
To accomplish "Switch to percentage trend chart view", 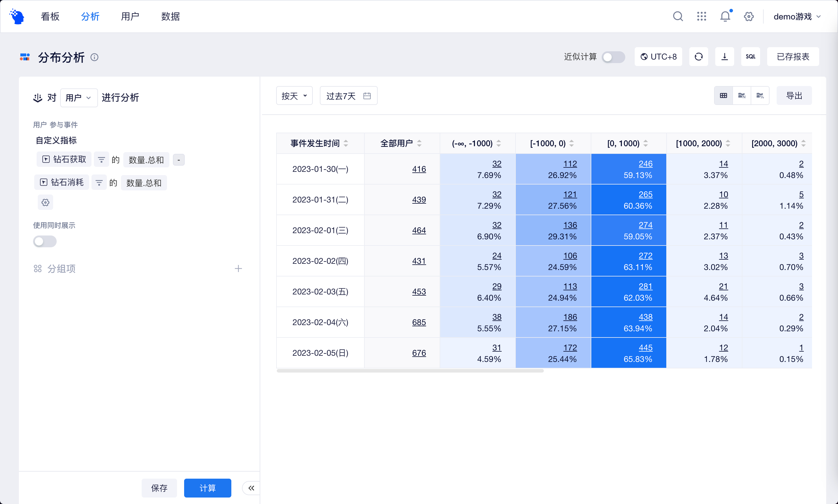I will click(x=760, y=95).
